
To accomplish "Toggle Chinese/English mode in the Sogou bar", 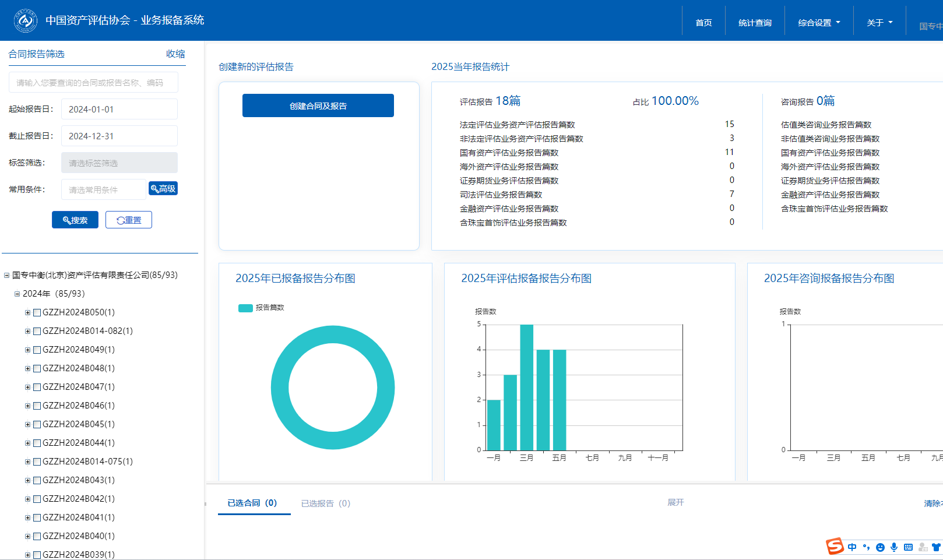I will coord(852,547).
